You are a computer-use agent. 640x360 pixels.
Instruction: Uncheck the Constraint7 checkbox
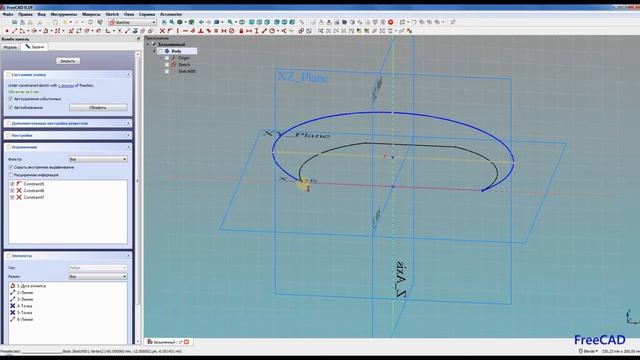(12, 197)
